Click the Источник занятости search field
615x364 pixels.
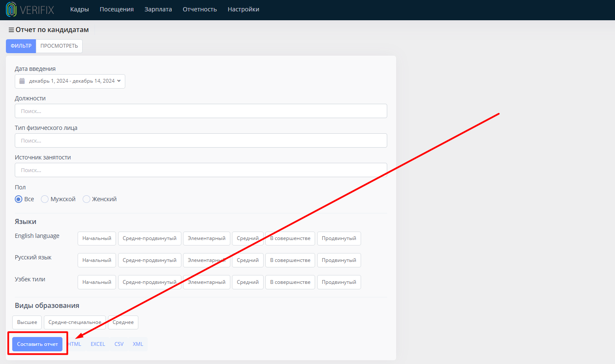click(x=201, y=170)
